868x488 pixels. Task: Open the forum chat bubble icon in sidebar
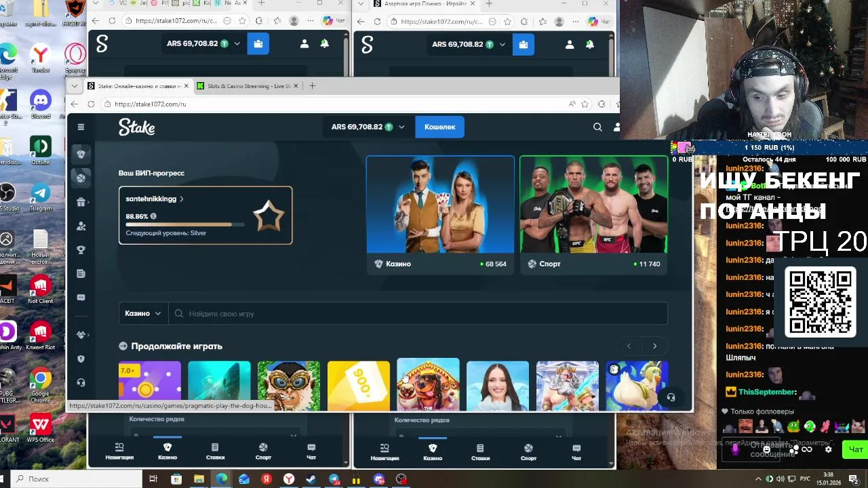click(x=81, y=298)
